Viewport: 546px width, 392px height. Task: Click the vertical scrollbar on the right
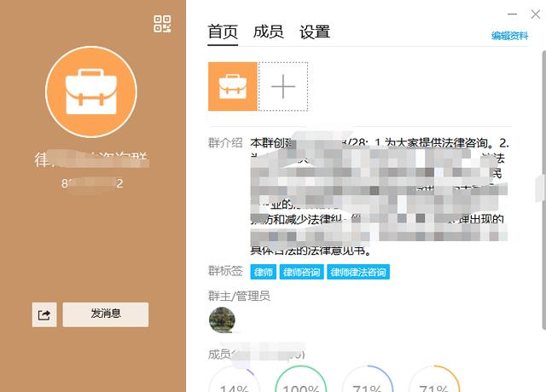tap(538, 186)
